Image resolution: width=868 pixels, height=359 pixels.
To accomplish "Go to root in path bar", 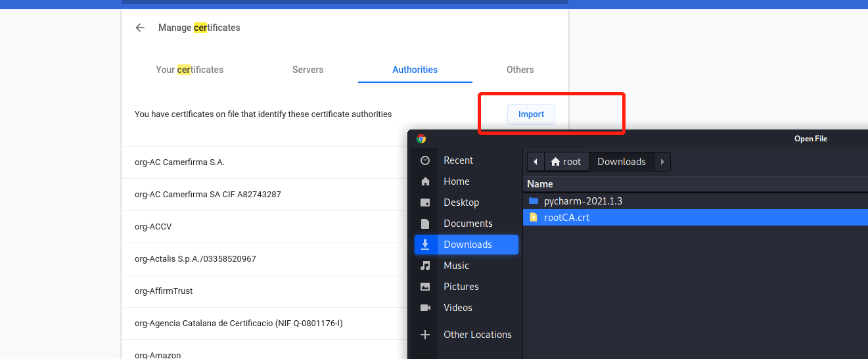I will click(x=566, y=162).
